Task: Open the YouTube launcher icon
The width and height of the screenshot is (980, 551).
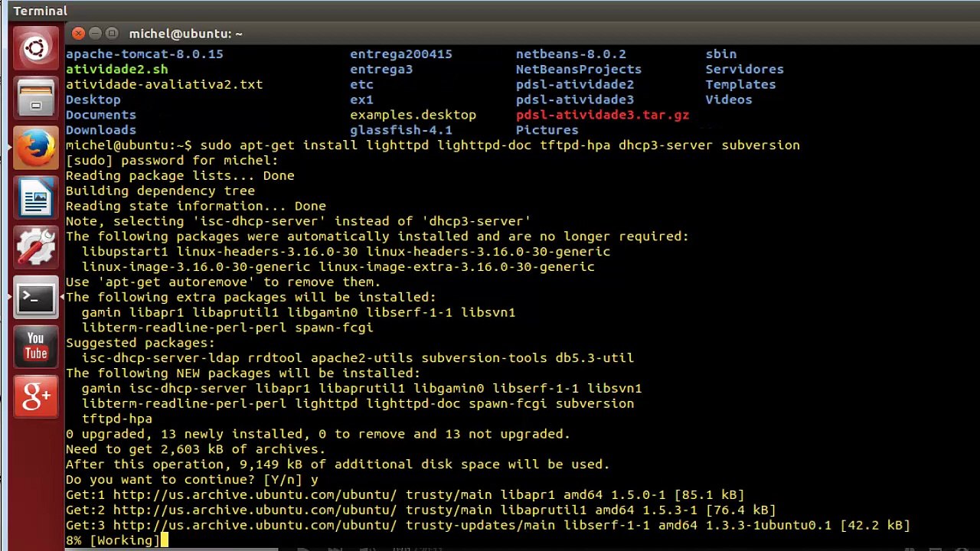Action: 36,346
